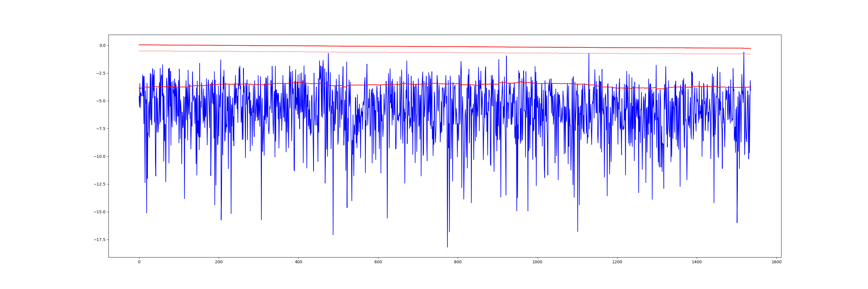The width and height of the screenshot is (868, 289).
Task: Click the y-axis label −10.0
Action: pyautogui.click(x=100, y=156)
